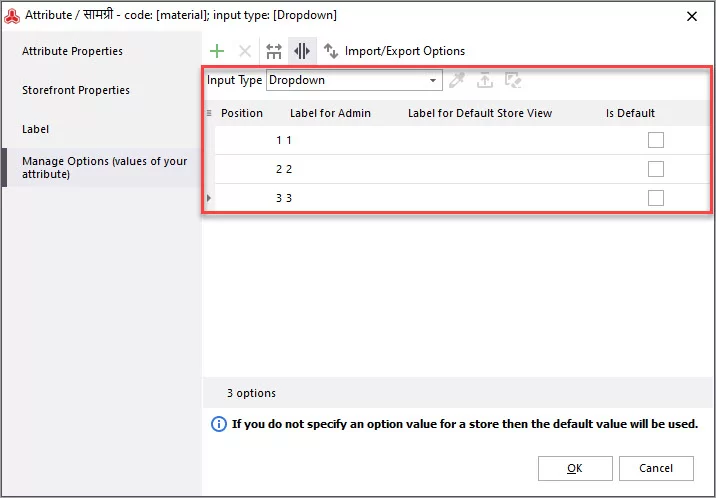The image size is (716, 498).
Task: Close the Attribute dialog window
Action: pos(692,16)
